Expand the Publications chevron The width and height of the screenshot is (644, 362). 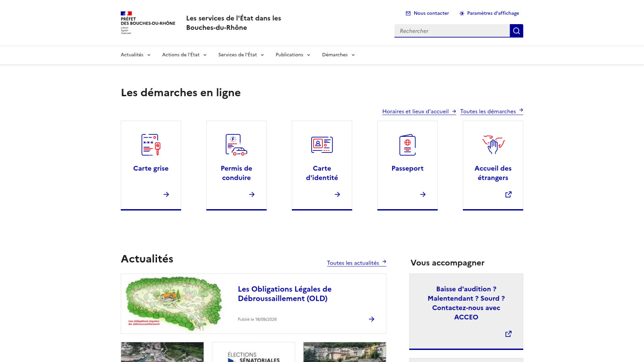coord(309,55)
